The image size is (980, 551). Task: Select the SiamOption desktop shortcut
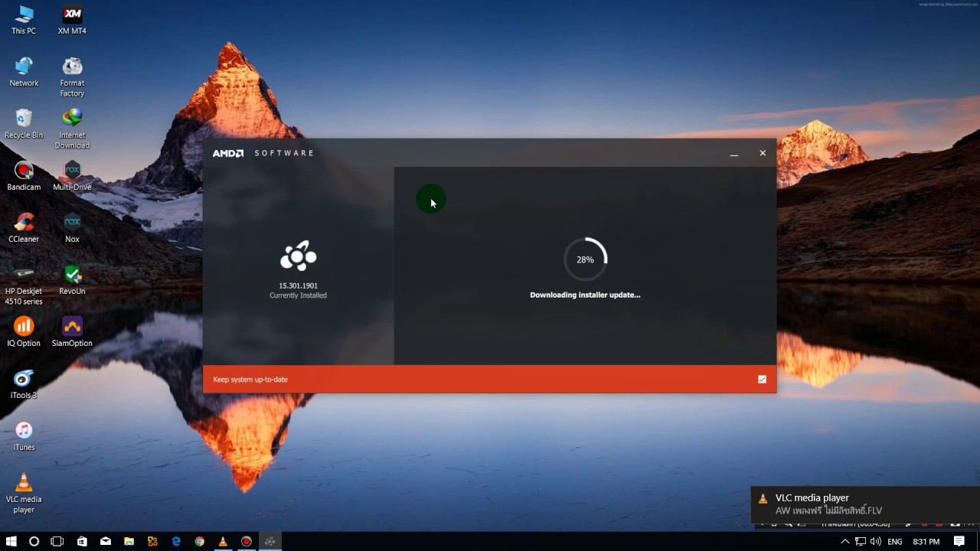72,332
